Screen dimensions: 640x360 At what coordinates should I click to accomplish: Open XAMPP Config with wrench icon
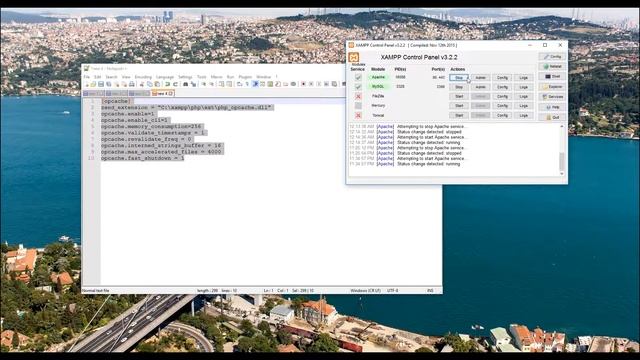[x=552, y=56]
